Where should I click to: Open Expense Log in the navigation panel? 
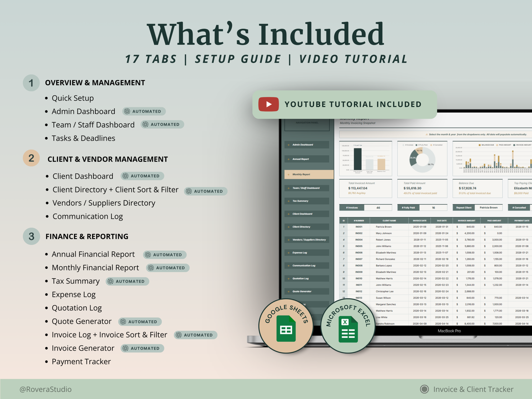click(x=307, y=253)
